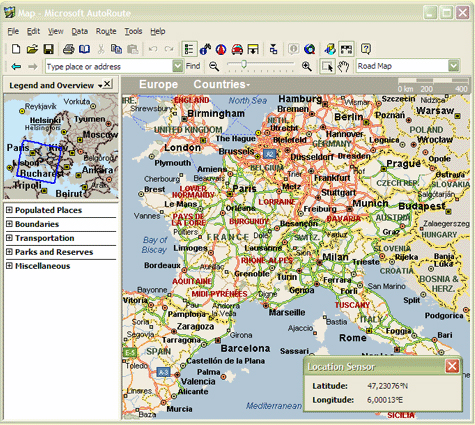Click the scissors Cut icon
Image resolution: width=475 pixels, height=425 pixels.
(101, 49)
